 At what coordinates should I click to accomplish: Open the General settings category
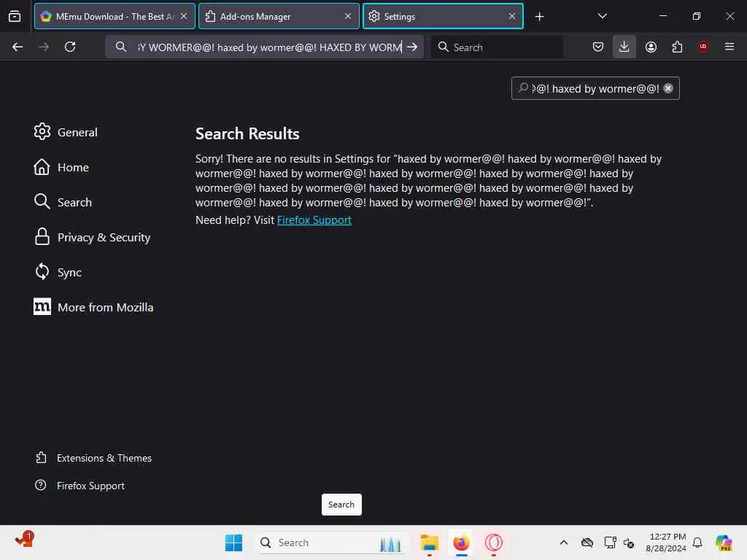click(x=65, y=132)
